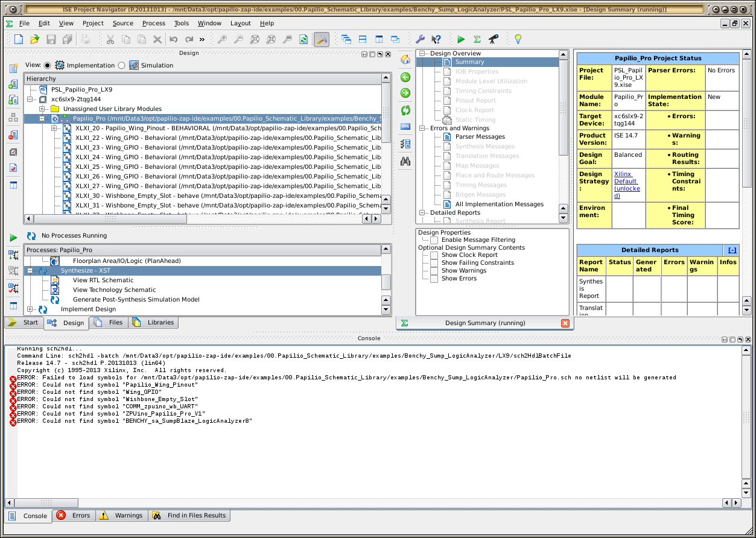Click the HTML view icon in summary sidebar
Viewport: 756px width, 538px height.
(x=405, y=126)
